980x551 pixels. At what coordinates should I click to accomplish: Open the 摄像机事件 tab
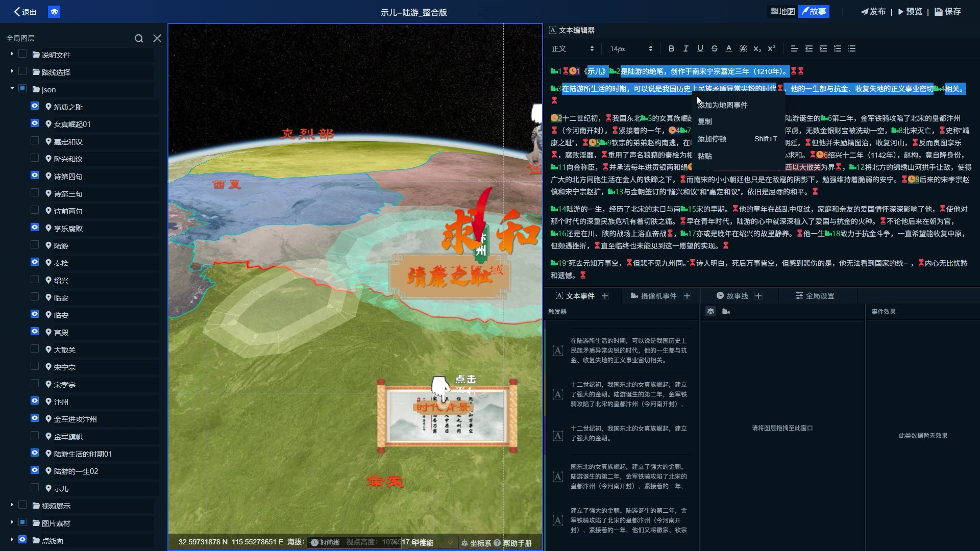653,296
